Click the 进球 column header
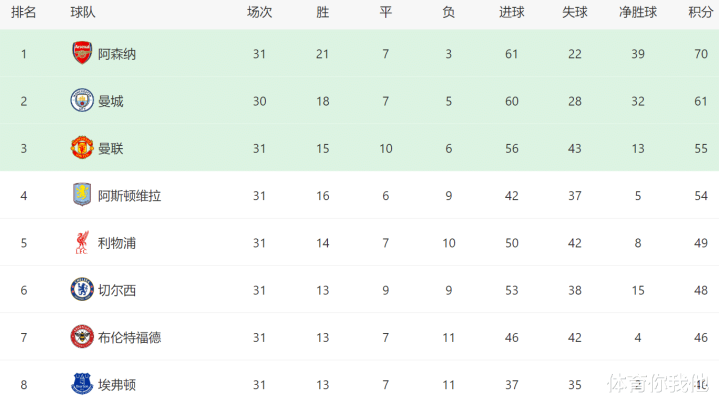This screenshot has width=719, height=406. [x=511, y=13]
